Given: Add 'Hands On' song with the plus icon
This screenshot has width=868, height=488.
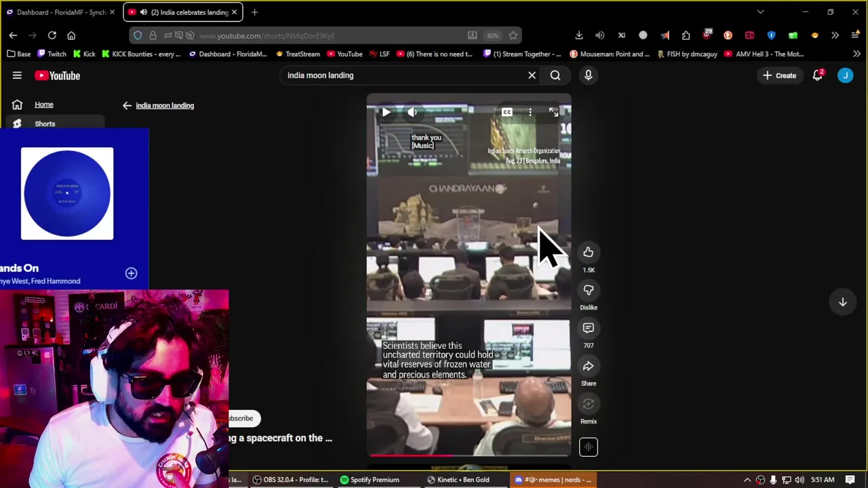Looking at the screenshot, I should 131,273.
